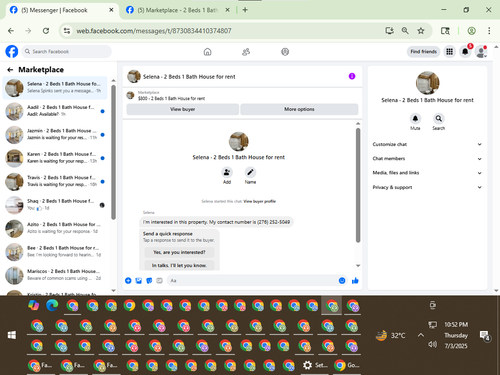Click the Add people icon
Screen dimensions: 500x375
point(227,172)
